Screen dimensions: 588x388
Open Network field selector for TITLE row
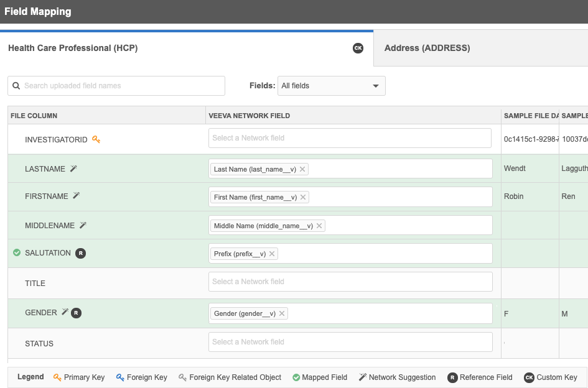350,282
